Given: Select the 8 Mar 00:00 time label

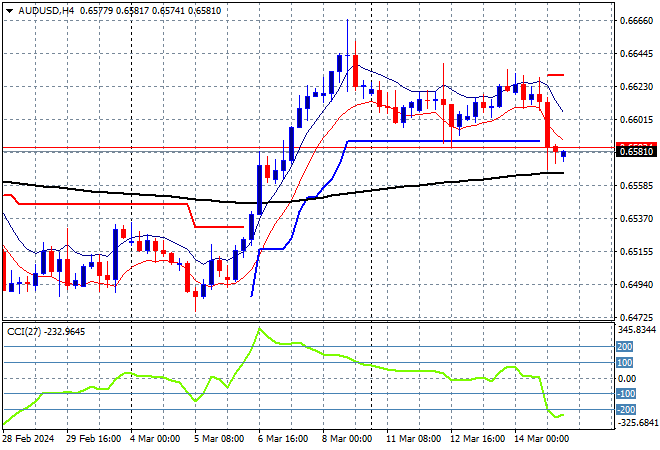Looking at the screenshot, I should [349, 439].
